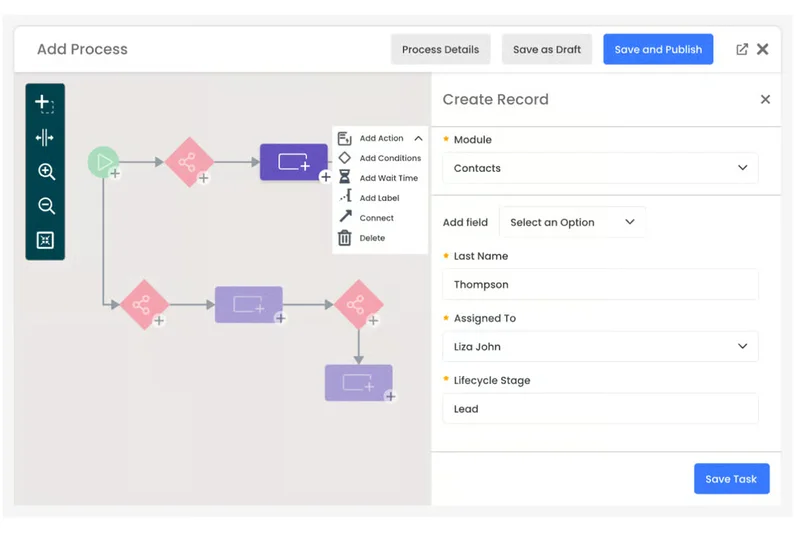
Task: Select the middle light purple action node
Action: pos(248,304)
